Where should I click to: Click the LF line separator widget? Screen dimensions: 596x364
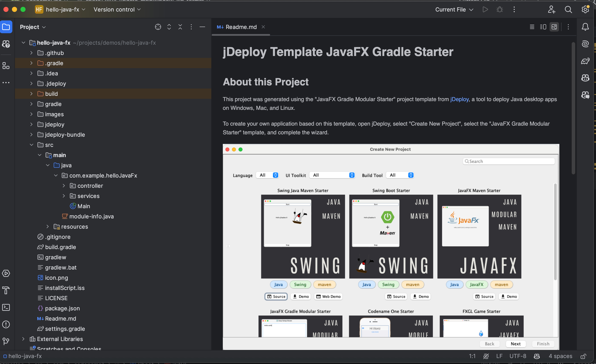click(x=499, y=356)
